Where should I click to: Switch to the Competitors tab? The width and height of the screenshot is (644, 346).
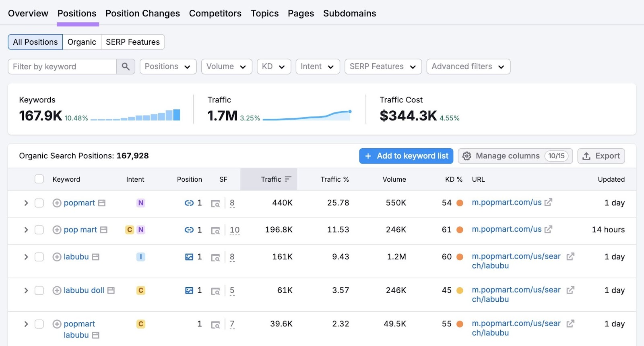tap(215, 13)
